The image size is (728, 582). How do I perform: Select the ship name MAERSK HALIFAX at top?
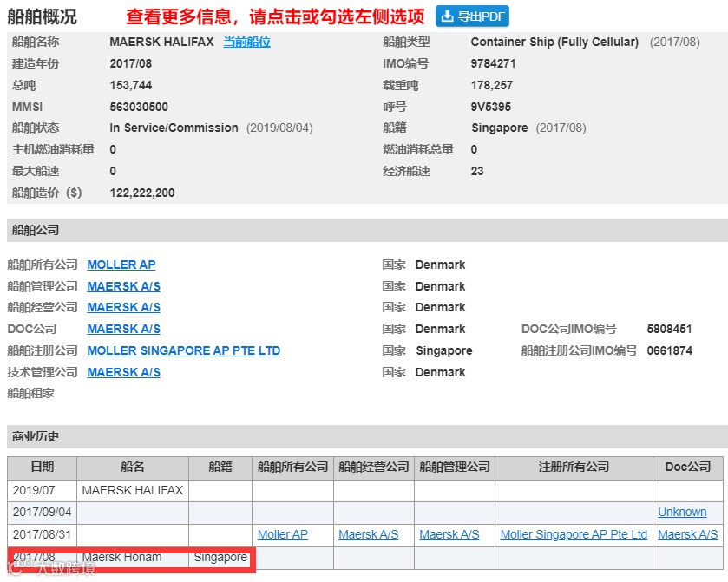click(x=161, y=43)
